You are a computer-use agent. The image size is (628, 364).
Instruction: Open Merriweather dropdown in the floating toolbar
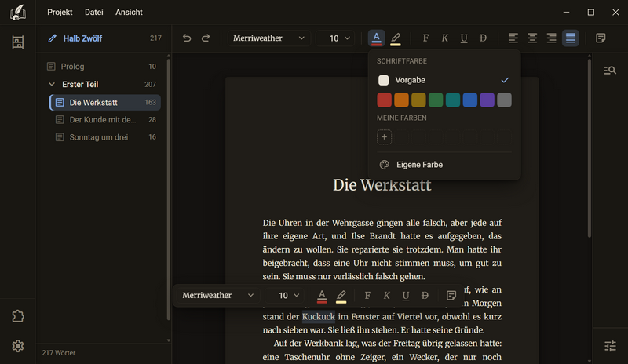(x=218, y=295)
